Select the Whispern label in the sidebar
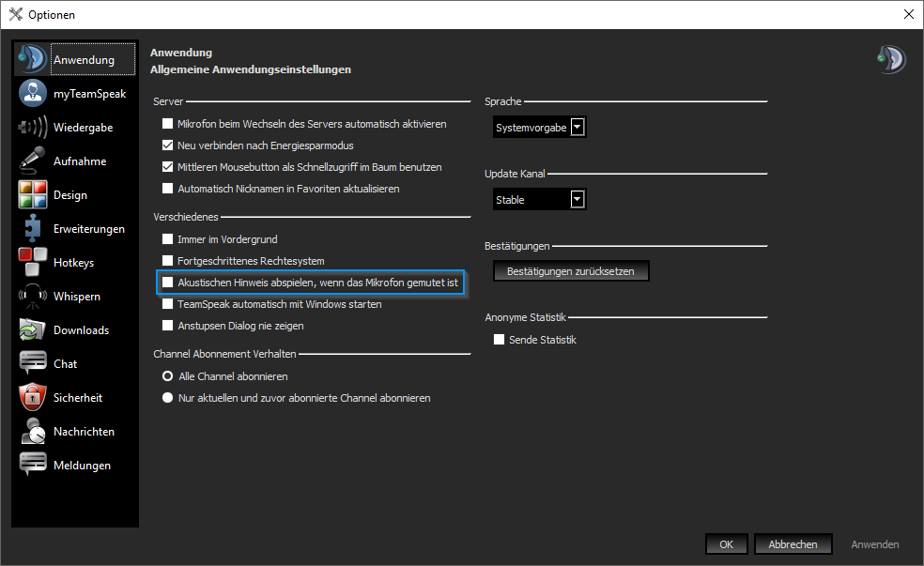Screen dimensions: 924x566 click(77, 297)
